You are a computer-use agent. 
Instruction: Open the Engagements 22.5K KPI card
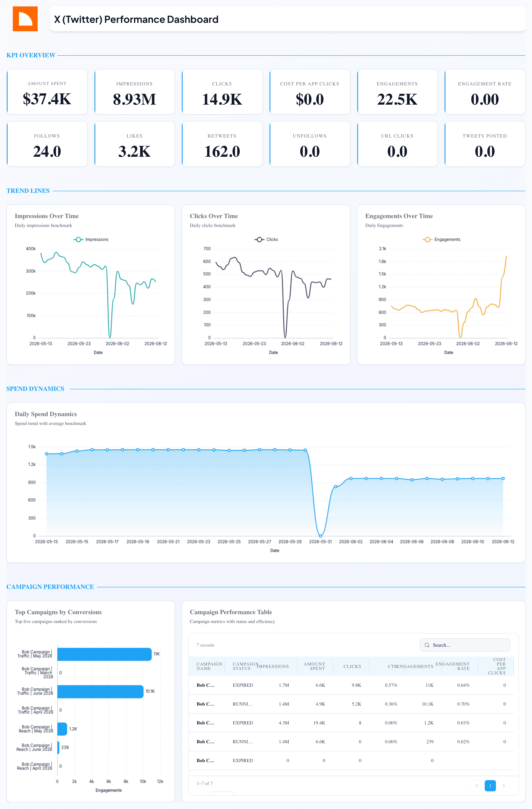pos(397,92)
